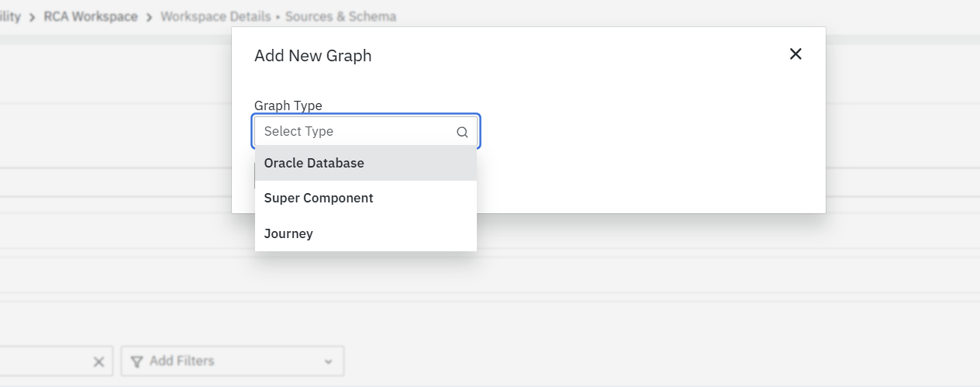This screenshot has height=387, width=980.
Task: Click inside the bottom-left search text box
Action: (x=43, y=361)
